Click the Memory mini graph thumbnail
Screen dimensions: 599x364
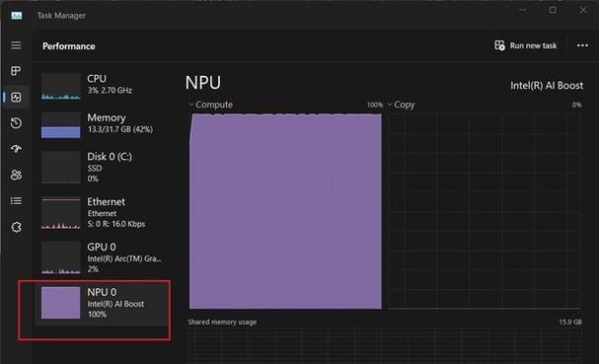point(61,125)
